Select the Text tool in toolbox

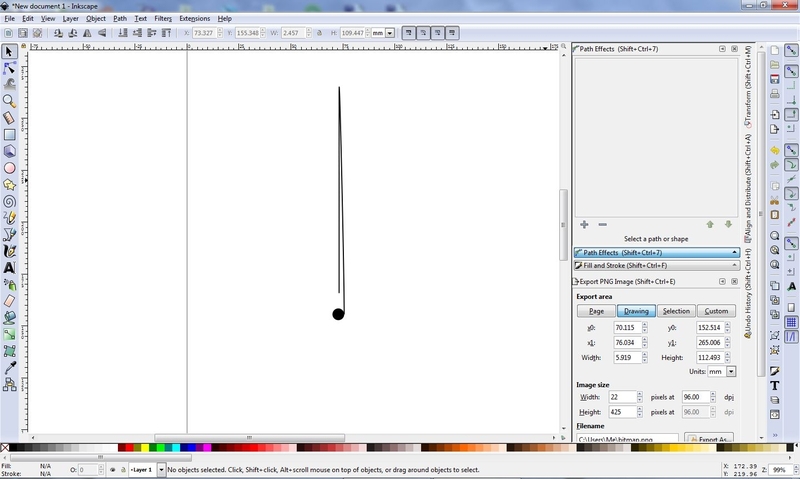[x=10, y=267]
